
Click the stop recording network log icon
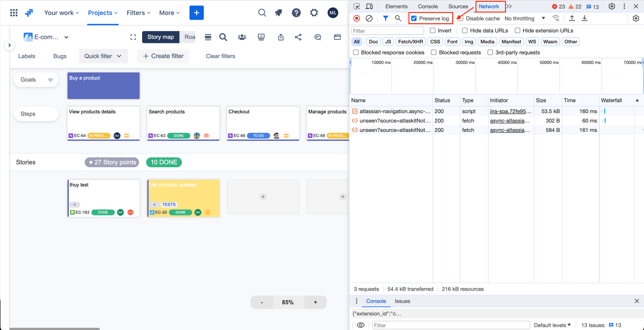(357, 18)
